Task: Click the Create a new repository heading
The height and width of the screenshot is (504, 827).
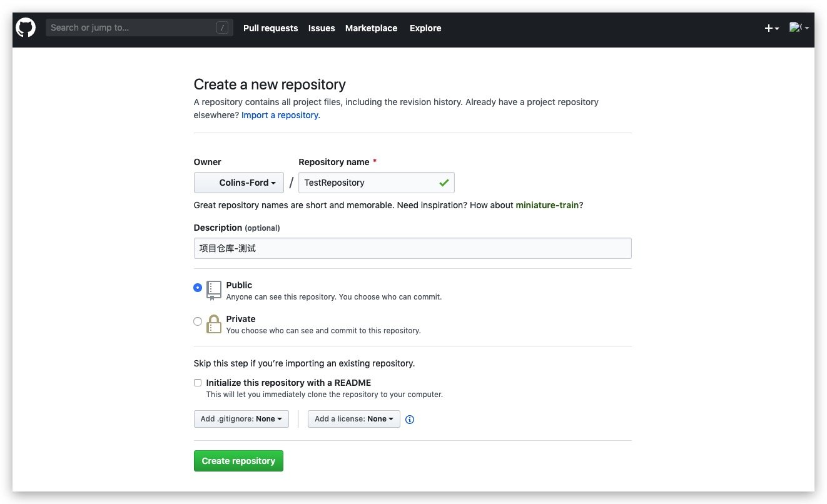Action: (270, 84)
